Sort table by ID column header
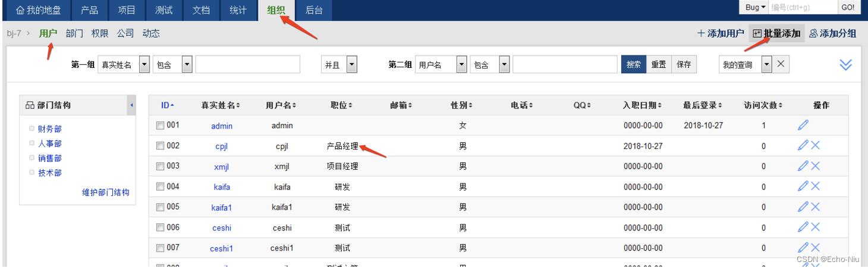The height and width of the screenshot is (268, 868). (168, 105)
